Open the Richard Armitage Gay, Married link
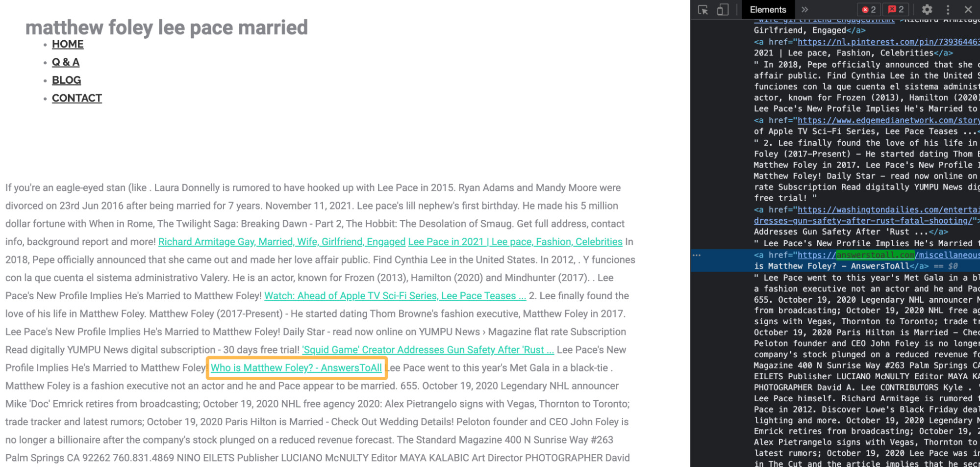980x467 pixels. (281, 242)
